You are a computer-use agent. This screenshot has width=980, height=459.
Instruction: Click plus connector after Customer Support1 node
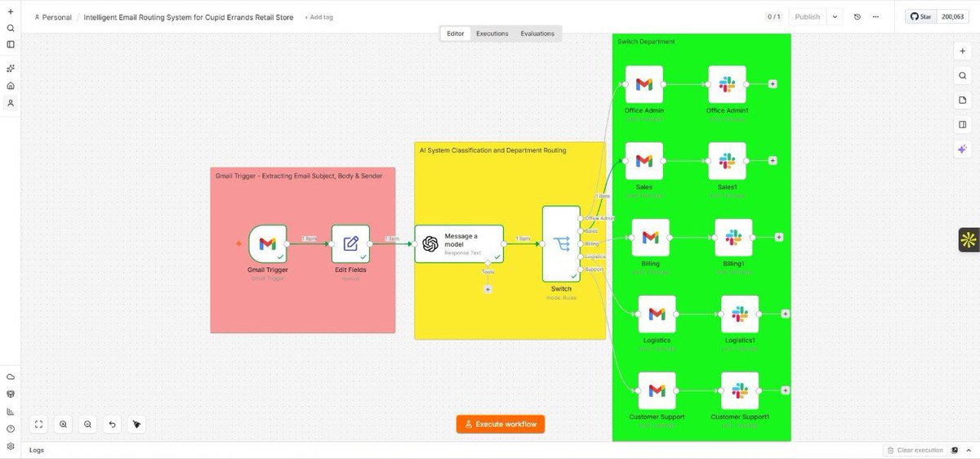pyautogui.click(x=786, y=391)
